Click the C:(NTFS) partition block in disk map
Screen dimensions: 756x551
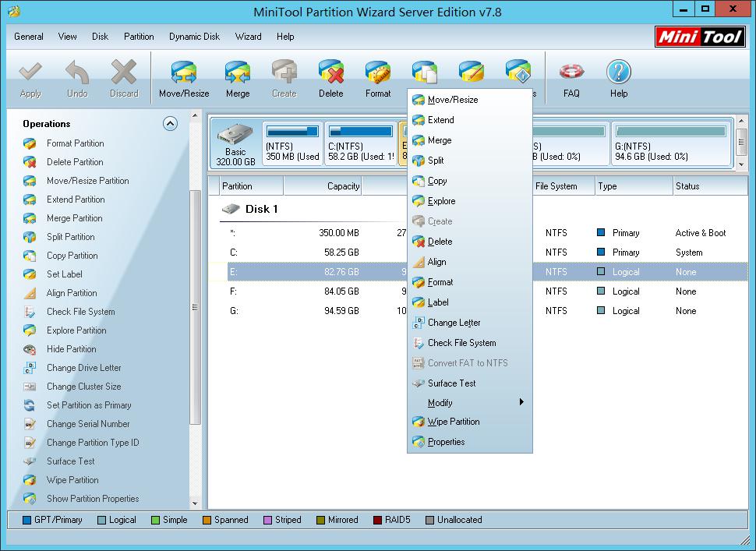[x=361, y=143]
